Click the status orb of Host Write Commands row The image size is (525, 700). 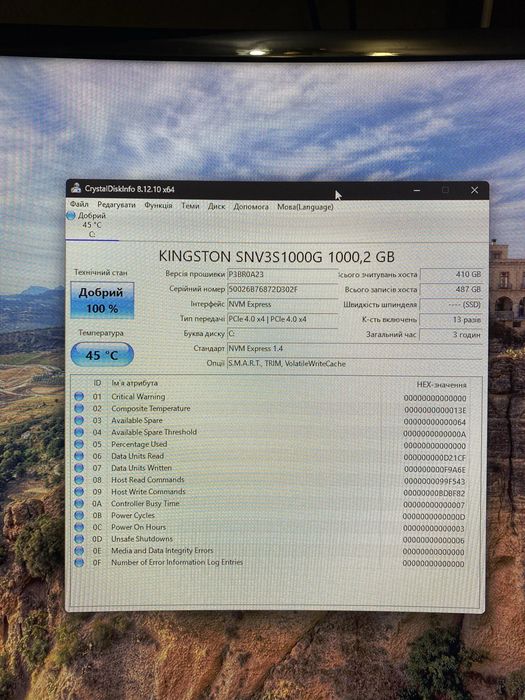[79, 492]
